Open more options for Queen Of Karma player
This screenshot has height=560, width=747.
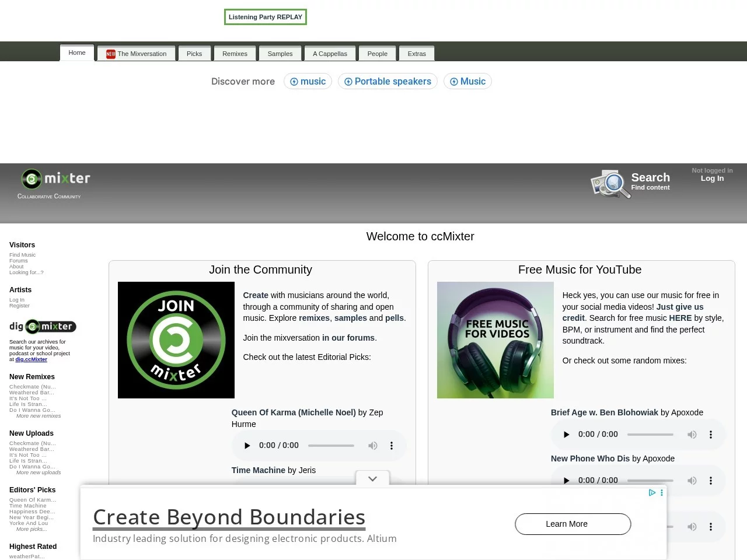pos(392,446)
